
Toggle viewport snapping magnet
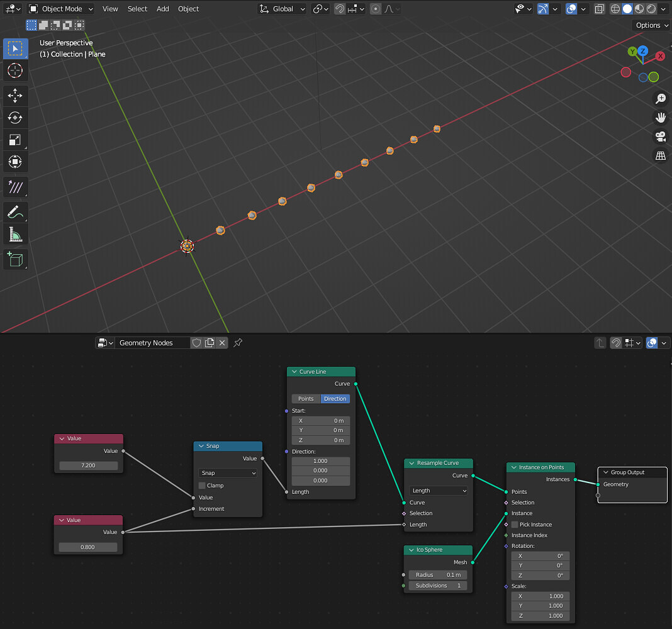point(339,9)
